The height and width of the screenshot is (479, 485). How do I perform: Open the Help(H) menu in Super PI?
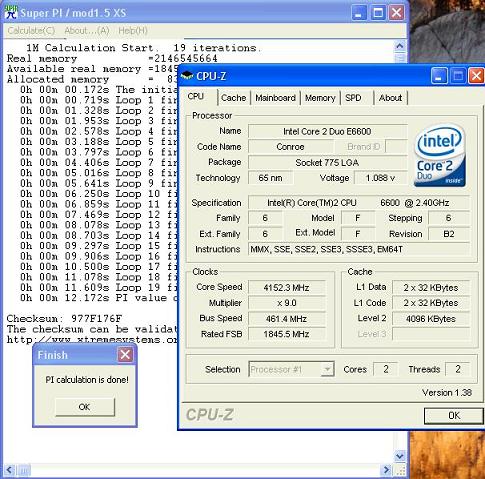point(133,31)
